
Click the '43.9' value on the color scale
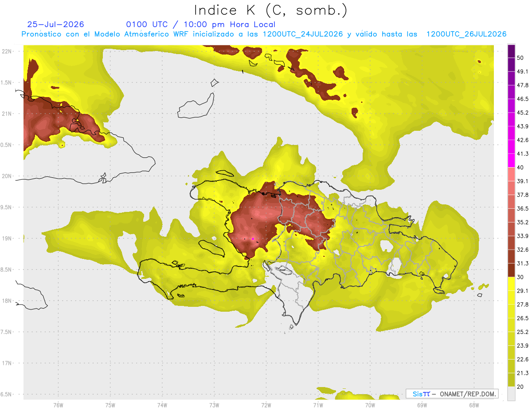[x=523, y=126]
